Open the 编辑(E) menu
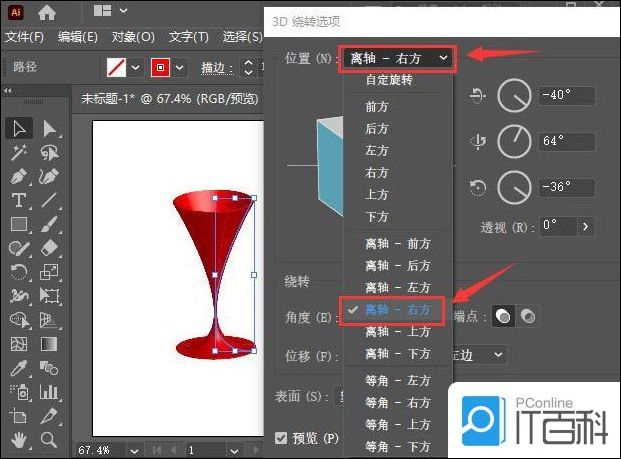 click(x=78, y=37)
